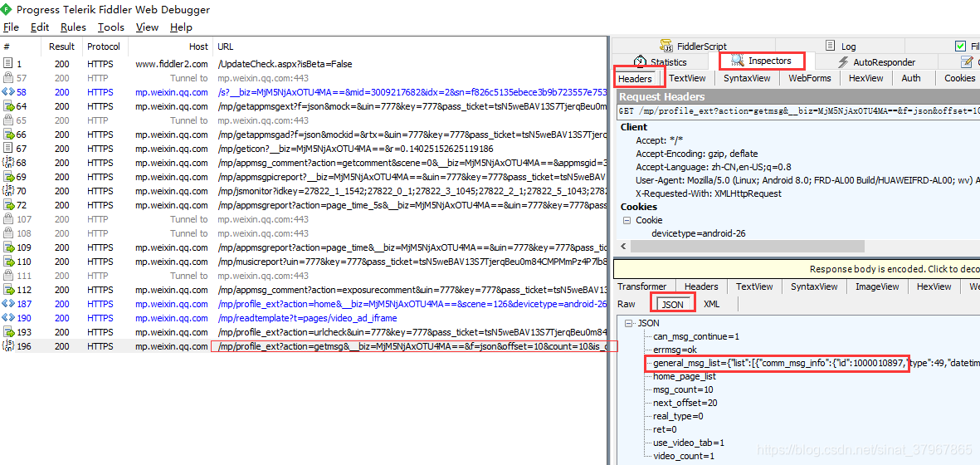Click the green arrow icon of session 109
This screenshot has width=980, height=465.
(x=9, y=247)
